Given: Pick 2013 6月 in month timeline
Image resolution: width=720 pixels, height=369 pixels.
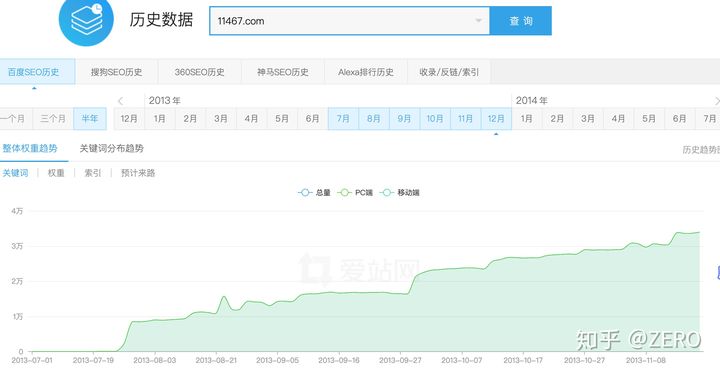Looking at the screenshot, I should pyautogui.click(x=313, y=119).
